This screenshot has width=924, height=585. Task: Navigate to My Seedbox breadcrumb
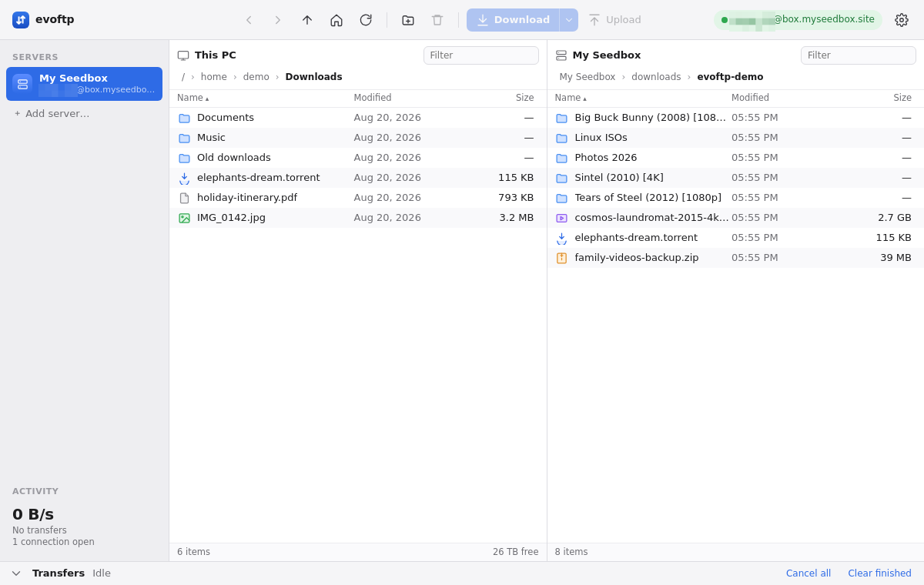tap(588, 77)
